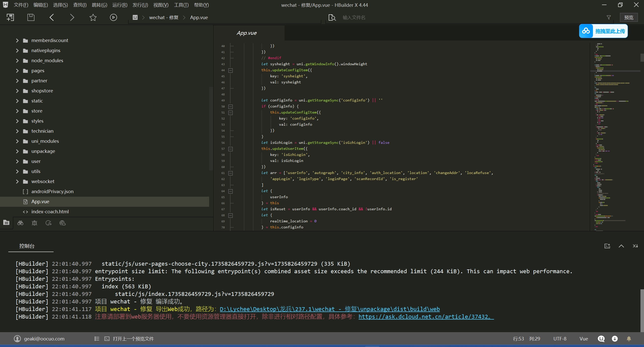
Task: Click the filter funnel icon
Action: click(609, 17)
